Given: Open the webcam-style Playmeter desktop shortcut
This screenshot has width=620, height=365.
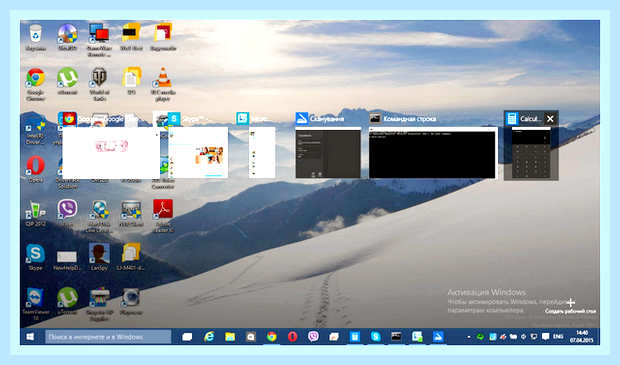Looking at the screenshot, I should 131,301.
